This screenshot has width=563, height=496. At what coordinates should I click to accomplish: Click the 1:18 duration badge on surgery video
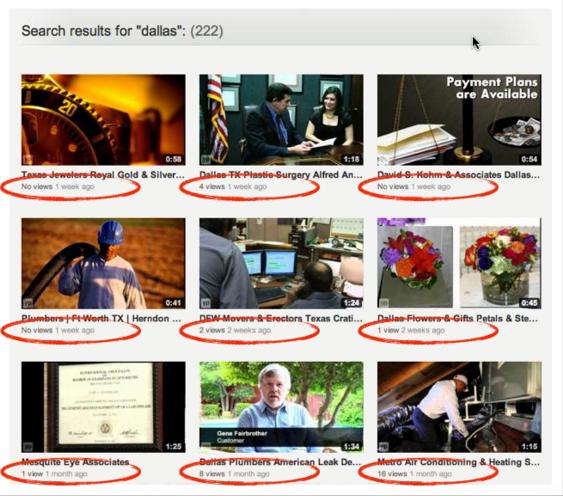click(x=352, y=159)
